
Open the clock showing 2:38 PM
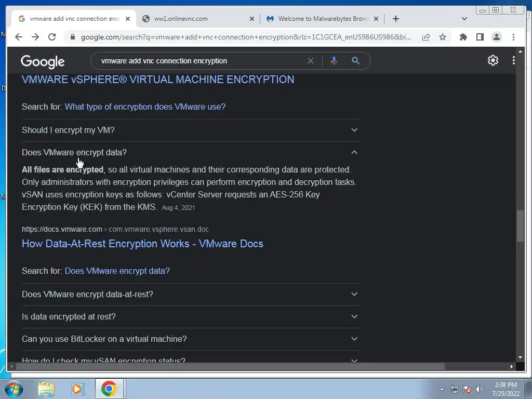[x=506, y=389]
